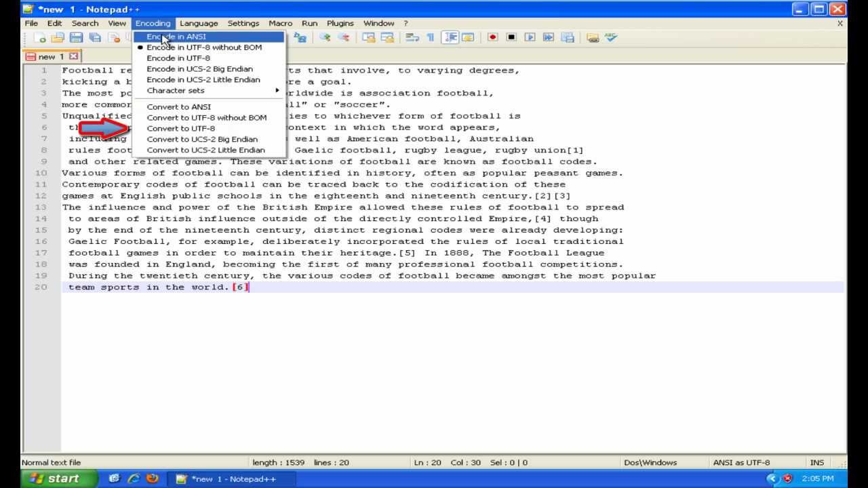This screenshot has height=488, width=868.
Task: Click the Save file toolbar icon
Action: (x=76, y=38)
